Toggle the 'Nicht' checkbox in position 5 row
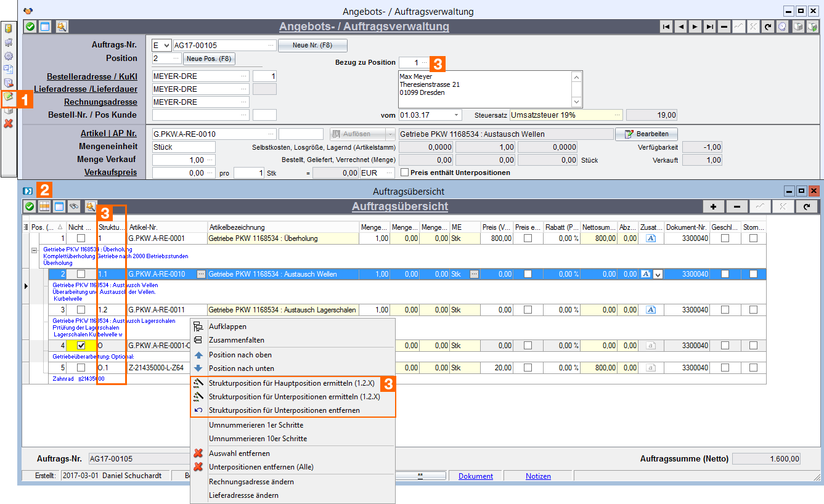The width and height of the screenshot is (824, 504). (81, 368)
